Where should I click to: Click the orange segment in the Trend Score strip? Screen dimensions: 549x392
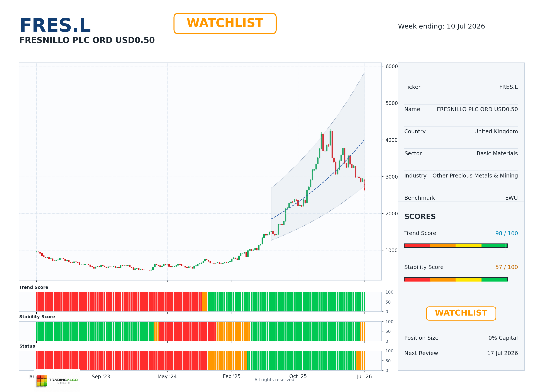(205, 302)
